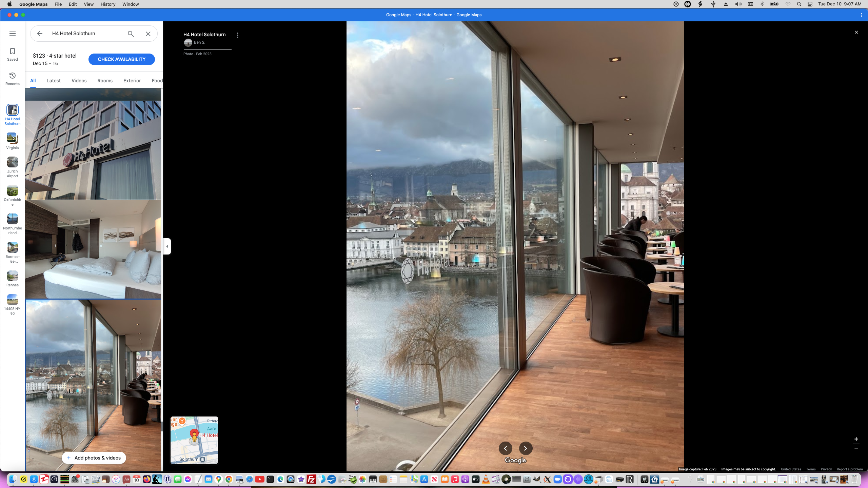Switch to the Exterior tab
Viewport: 868px width, 488px height.
[132, 81]
